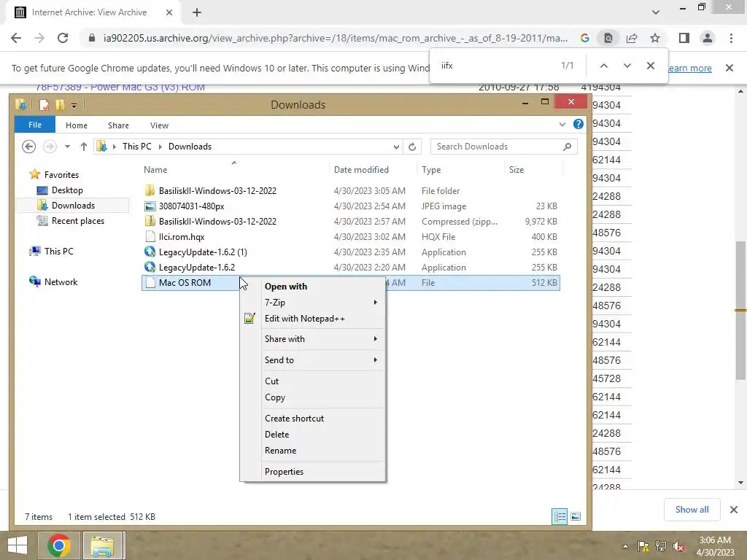Go back in Chrome browser

tap(16, 38)
